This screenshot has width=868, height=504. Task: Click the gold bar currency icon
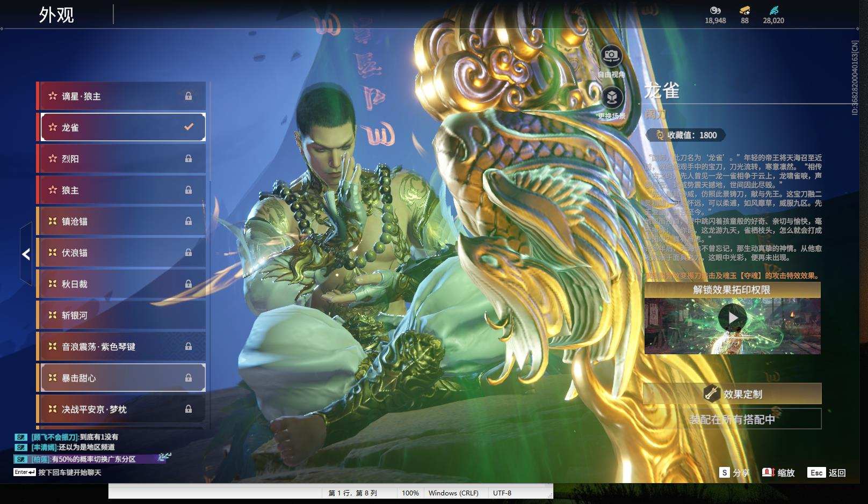744,10
